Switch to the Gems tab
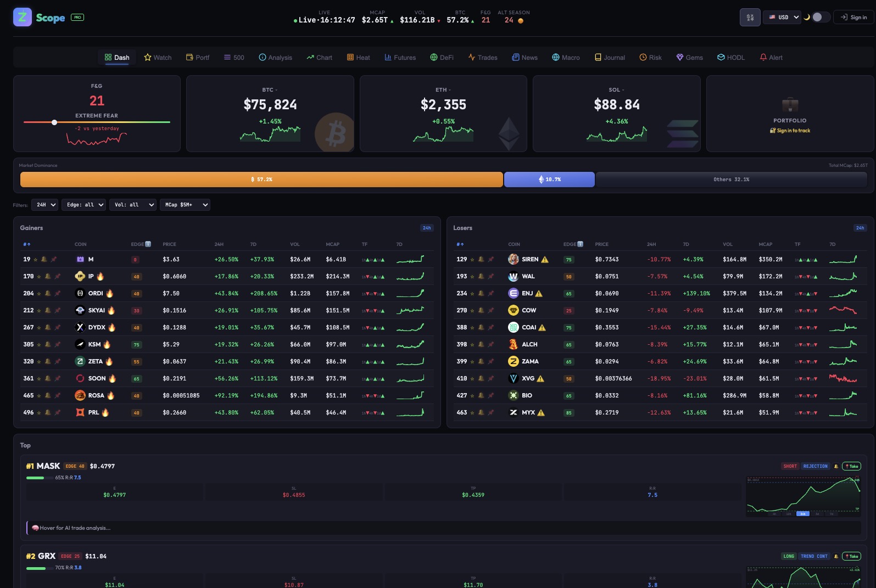Screen dimensions: 876x588 point(689,58)
